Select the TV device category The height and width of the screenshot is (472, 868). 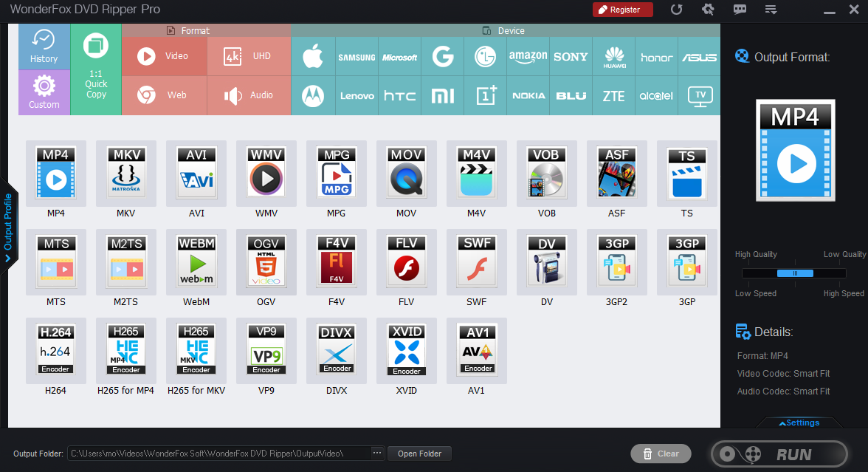pos(700,96)
